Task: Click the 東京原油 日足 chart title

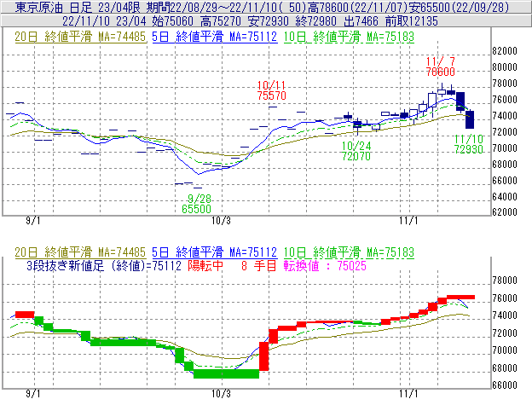Action: point(54,7)
